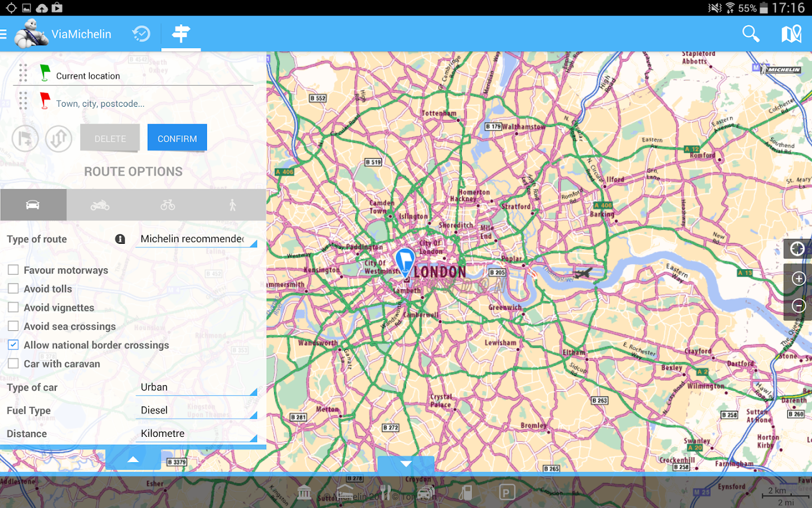Screen dimensions: 812x508
Task: Click the ROUTE OPTIONS heading
Action: (134, 172)
